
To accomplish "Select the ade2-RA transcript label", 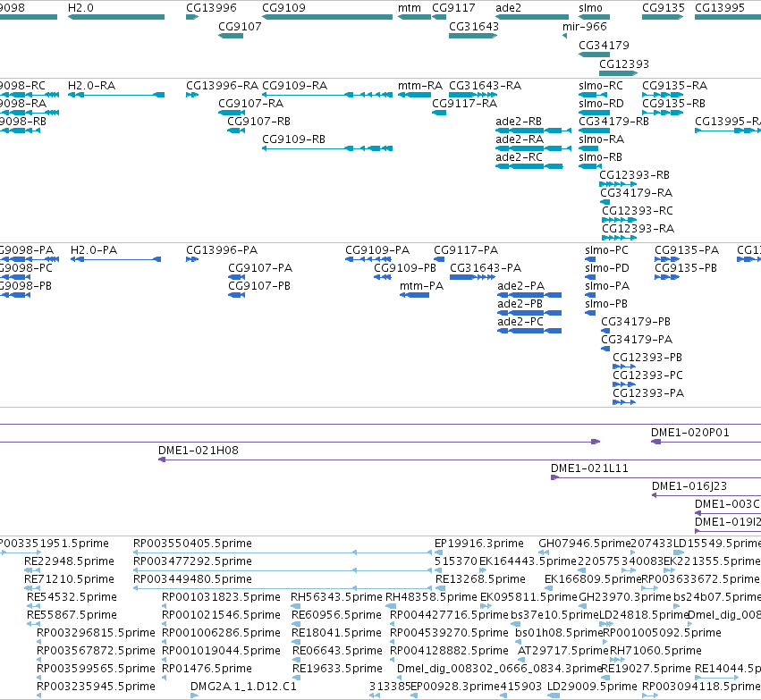I will (x=520, y=139).
